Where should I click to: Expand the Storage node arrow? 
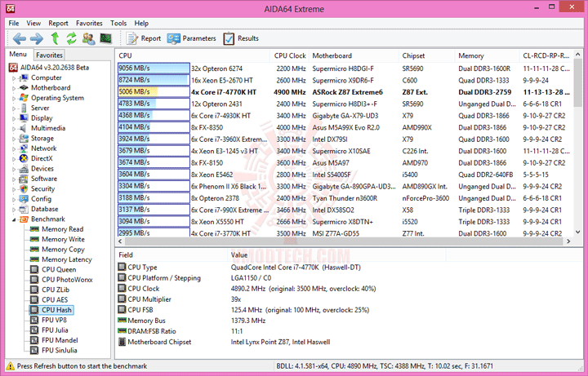pyautogui.click(x=14, y=139)
